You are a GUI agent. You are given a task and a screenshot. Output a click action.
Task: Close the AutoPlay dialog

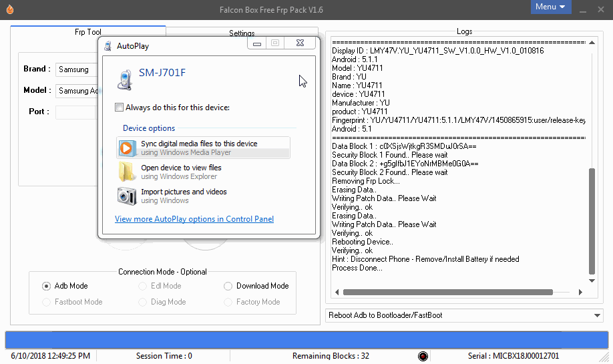(x=300, y=43)
